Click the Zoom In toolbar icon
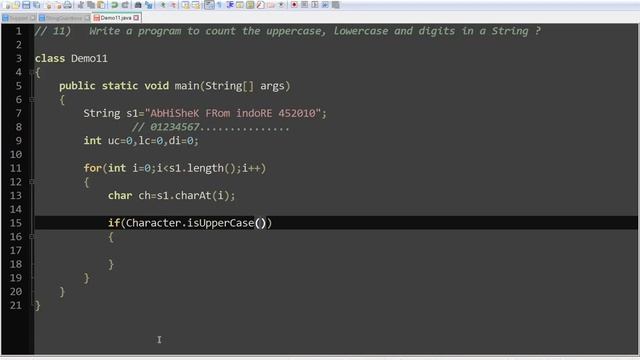 click(163, 5)
